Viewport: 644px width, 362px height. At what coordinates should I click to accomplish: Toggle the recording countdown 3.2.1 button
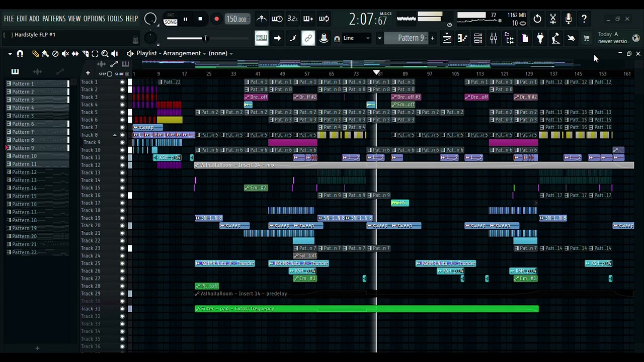coord(293,19)
